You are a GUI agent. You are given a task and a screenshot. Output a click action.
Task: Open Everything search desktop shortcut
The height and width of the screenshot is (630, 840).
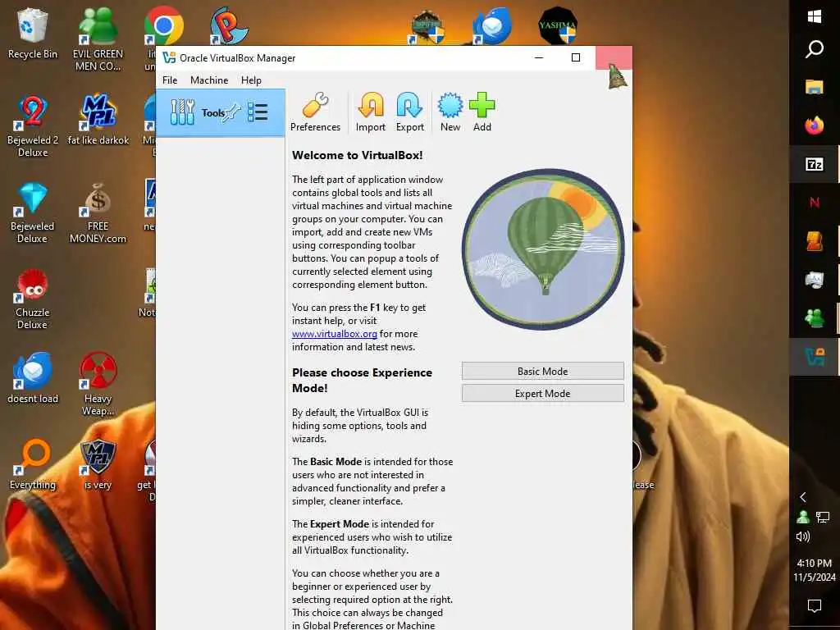(x=33, y=464)
